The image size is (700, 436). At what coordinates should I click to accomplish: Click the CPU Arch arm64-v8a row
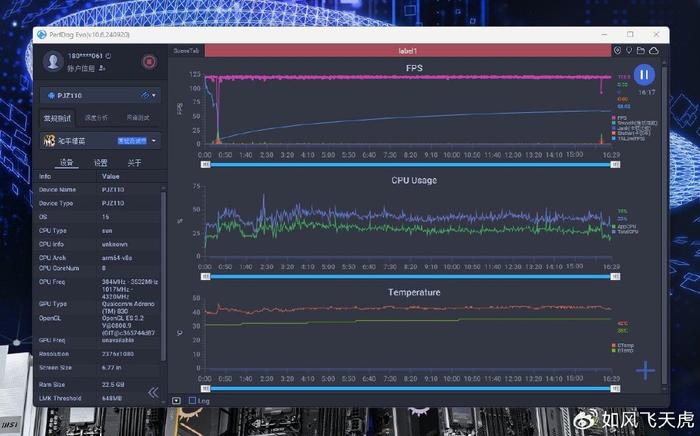point(98,258)
